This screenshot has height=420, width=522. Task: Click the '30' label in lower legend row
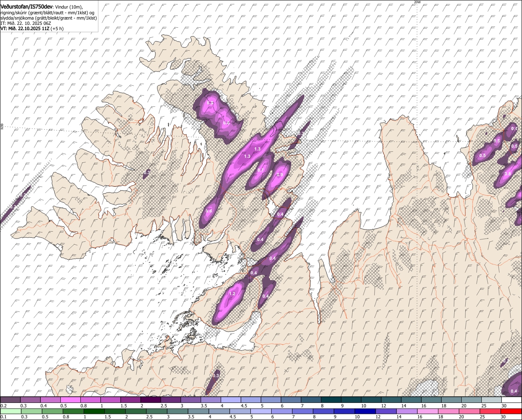tap(504, 417)
